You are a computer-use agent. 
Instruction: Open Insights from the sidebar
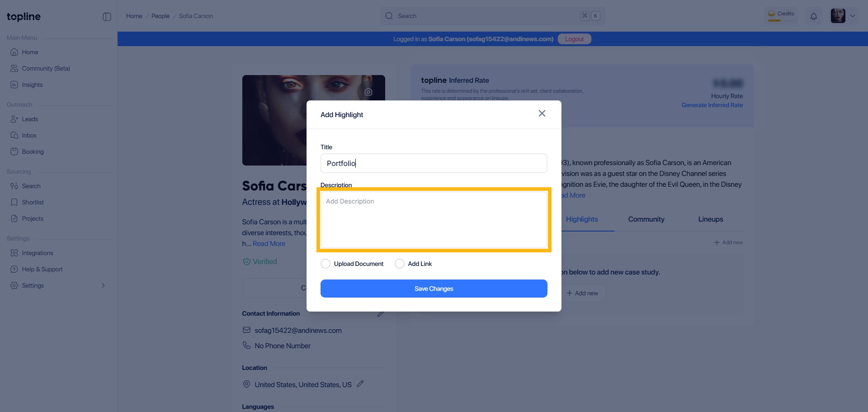coord(32,85)
